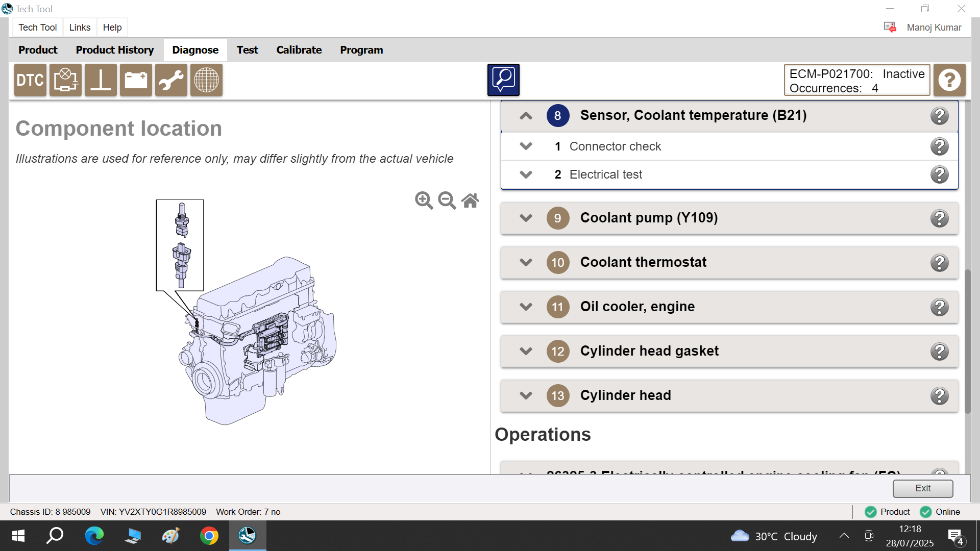The image size is (980, 551).
Task: Expand the Coolant thermostat section
Action: coord(526,262)
